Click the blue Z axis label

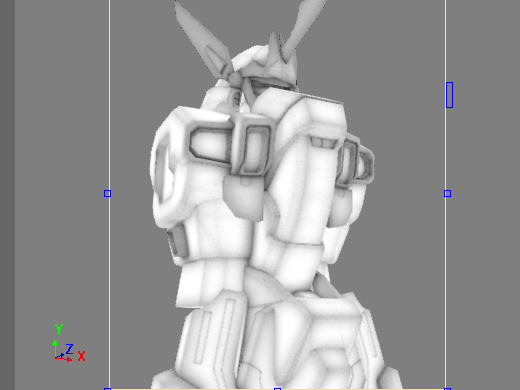point(69,349)
